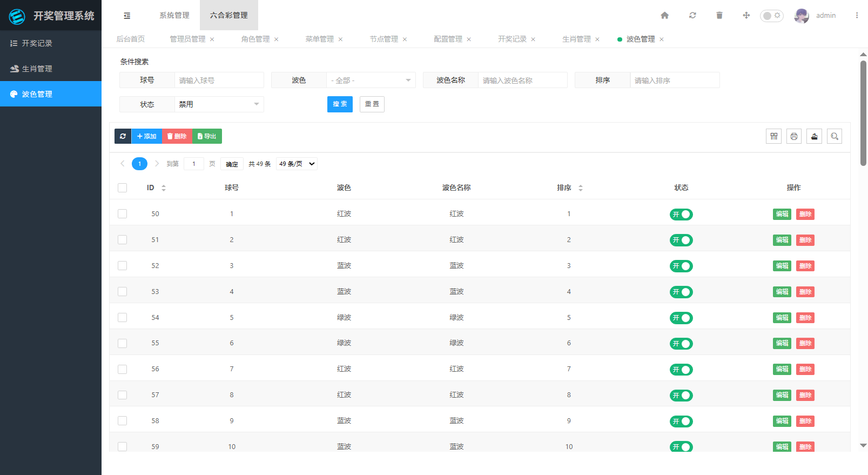Change the 49 条/页 page size selector
This screenshot has height=475, width=868.
tap(297, 164)
